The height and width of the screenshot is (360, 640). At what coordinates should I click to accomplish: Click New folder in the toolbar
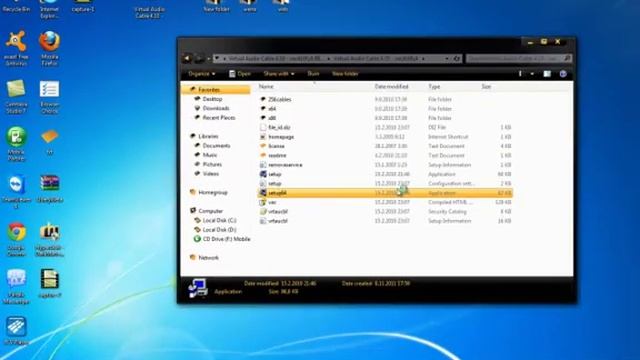[345, 74]
